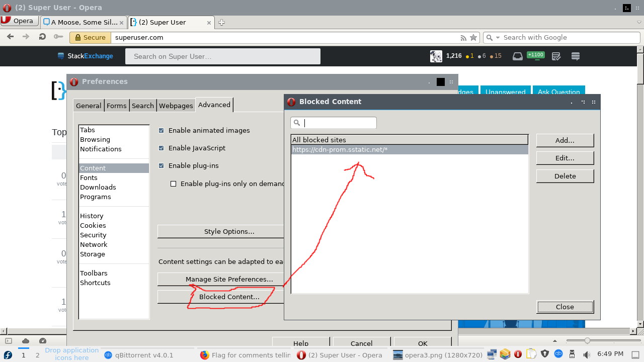Open the Fedora start menu icon

[x=8, y=354]
